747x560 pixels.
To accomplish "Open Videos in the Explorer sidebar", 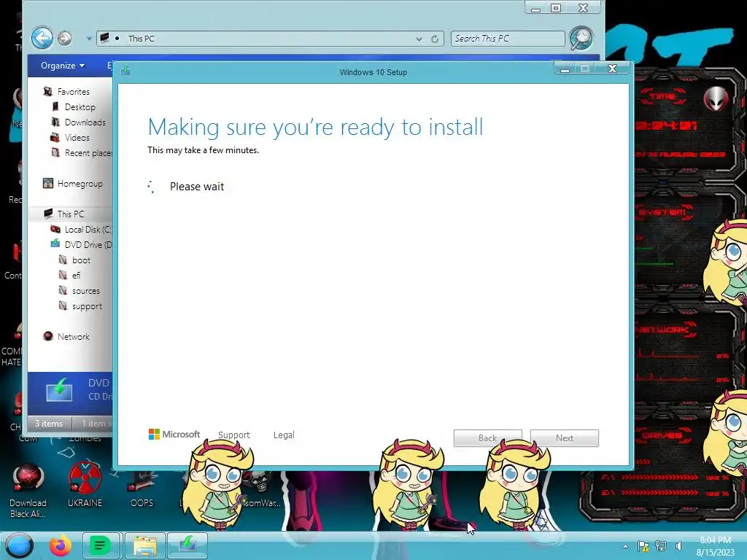I will pos(77,138).
